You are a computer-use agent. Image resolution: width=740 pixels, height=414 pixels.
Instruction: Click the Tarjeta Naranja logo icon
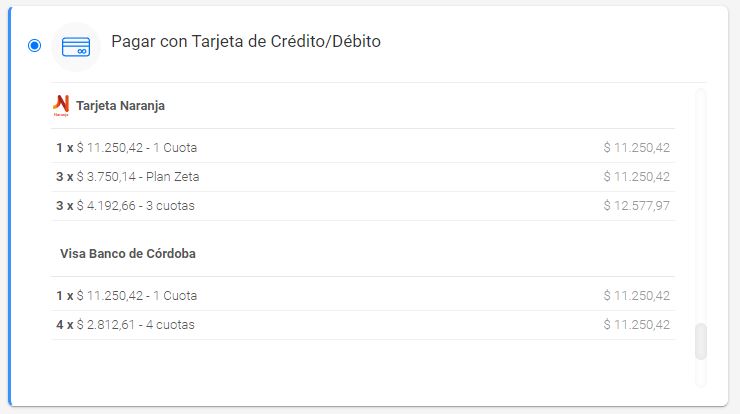pyautogui.click(x=61, y=105)
